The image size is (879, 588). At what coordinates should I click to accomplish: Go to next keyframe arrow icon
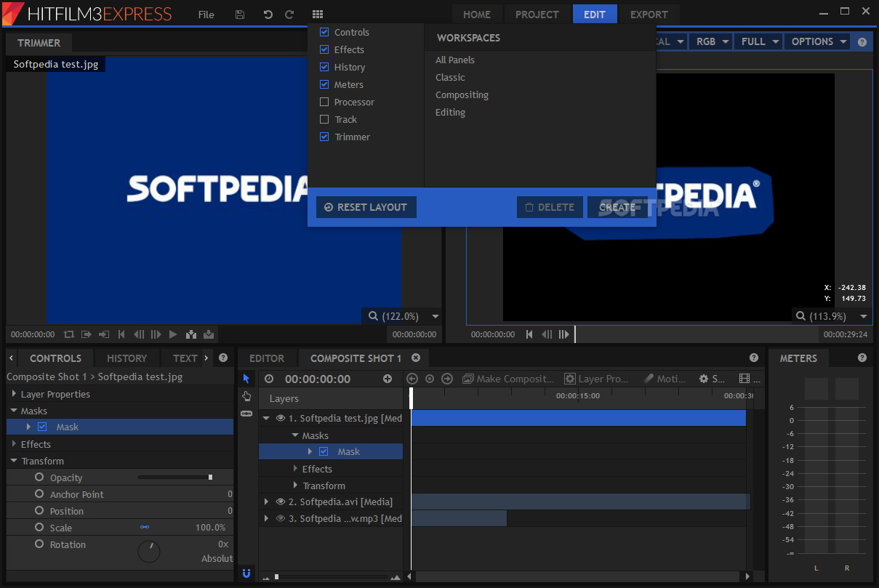tap(447, 379)
